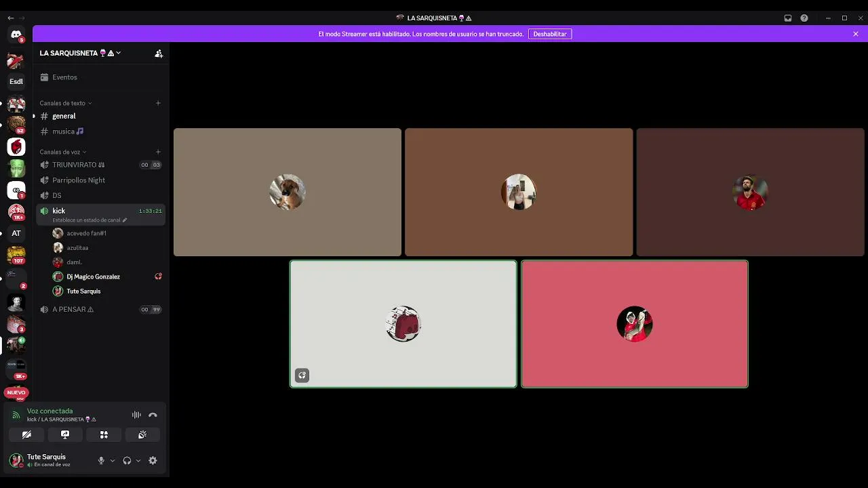The width and height of the screenshot is (868, 488).
Task: Open user settings gear
Action: pyautogui.click(x=153, y=460)
